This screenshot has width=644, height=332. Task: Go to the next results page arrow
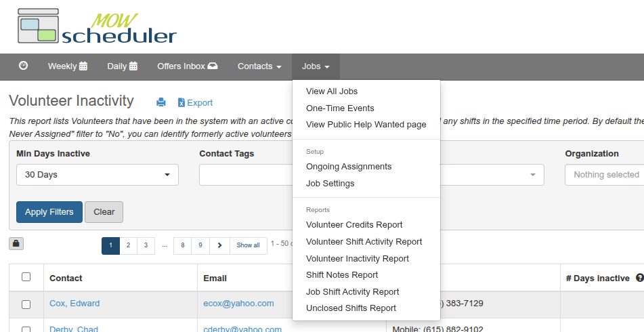(x=219, y=245)
